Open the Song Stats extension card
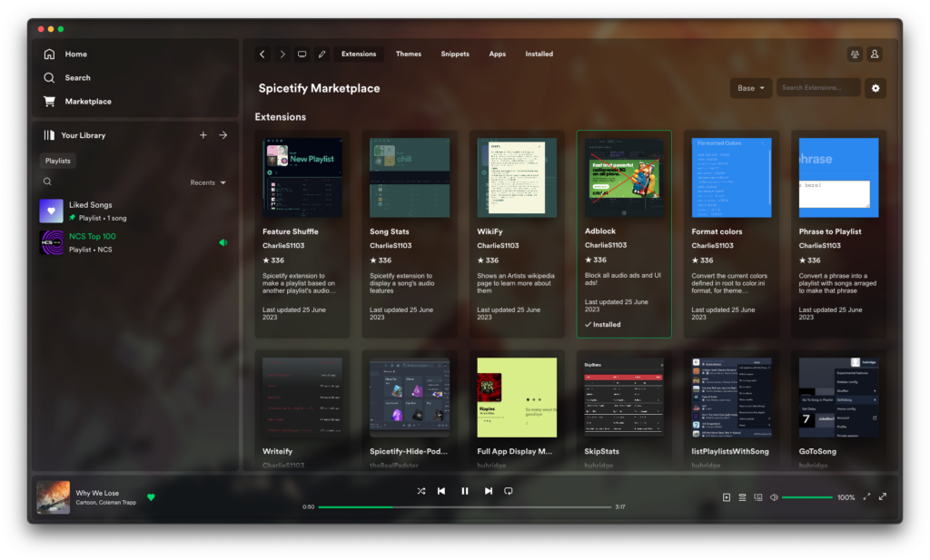This screenshot has height=560, width=930. [x=410, y=234]
